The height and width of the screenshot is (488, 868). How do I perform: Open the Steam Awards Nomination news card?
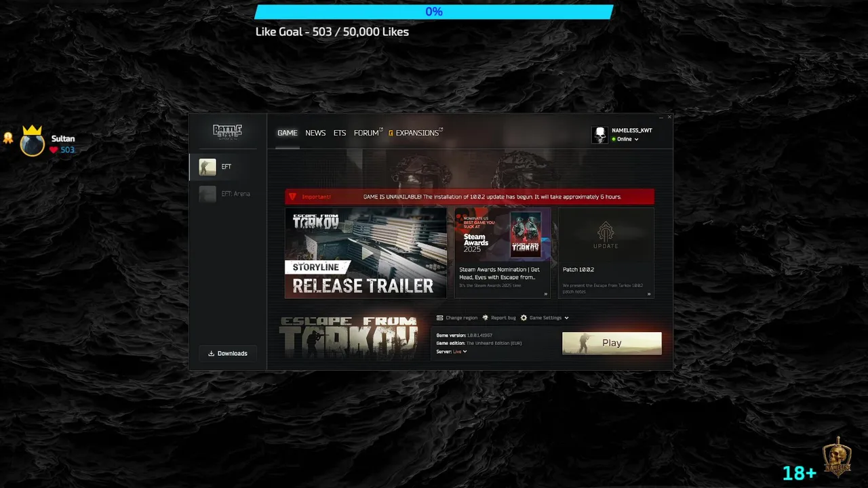click(x=502, y=253)
